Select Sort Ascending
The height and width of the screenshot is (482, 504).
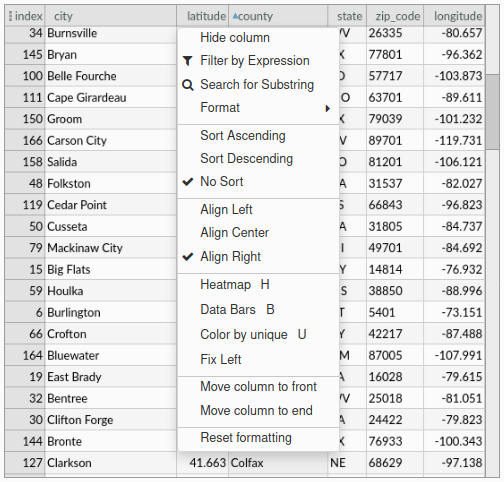(258, 136)
